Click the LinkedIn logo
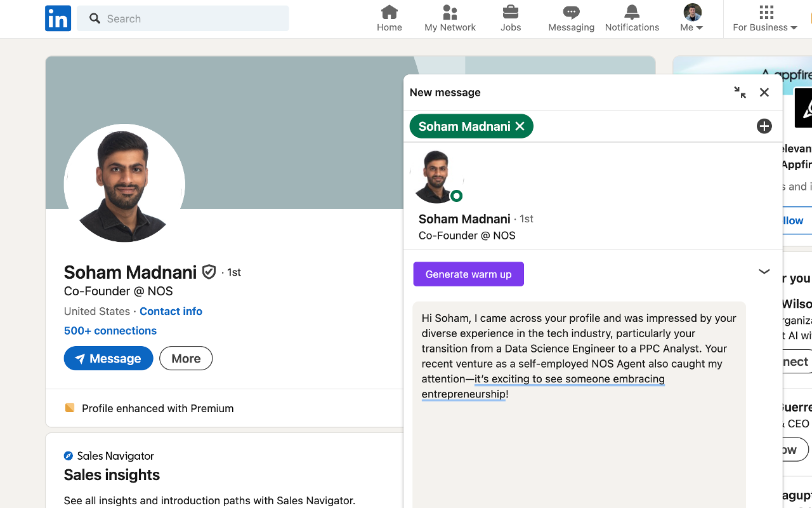 click(x=58, y=18)
